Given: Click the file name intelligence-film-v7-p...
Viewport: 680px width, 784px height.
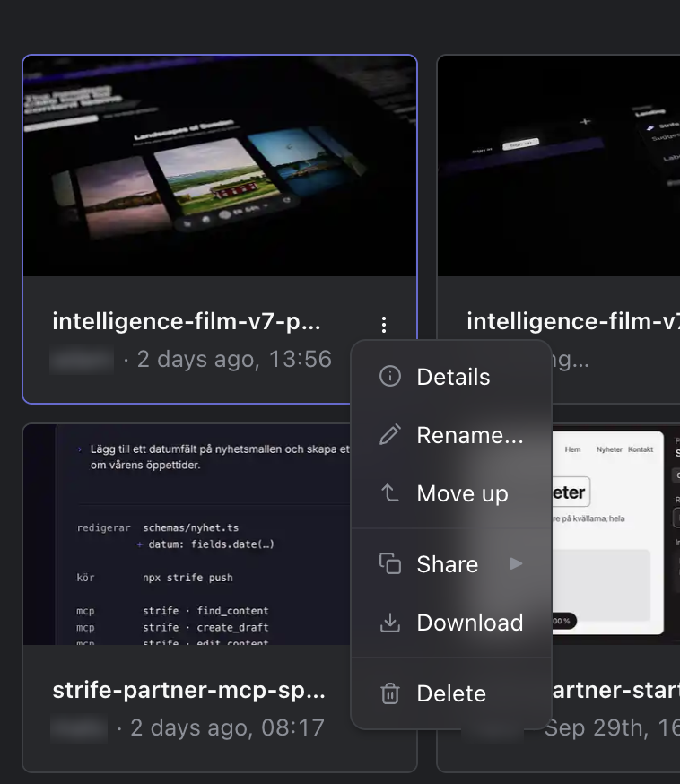Looking at the screenshot, I should click(187, 321).
